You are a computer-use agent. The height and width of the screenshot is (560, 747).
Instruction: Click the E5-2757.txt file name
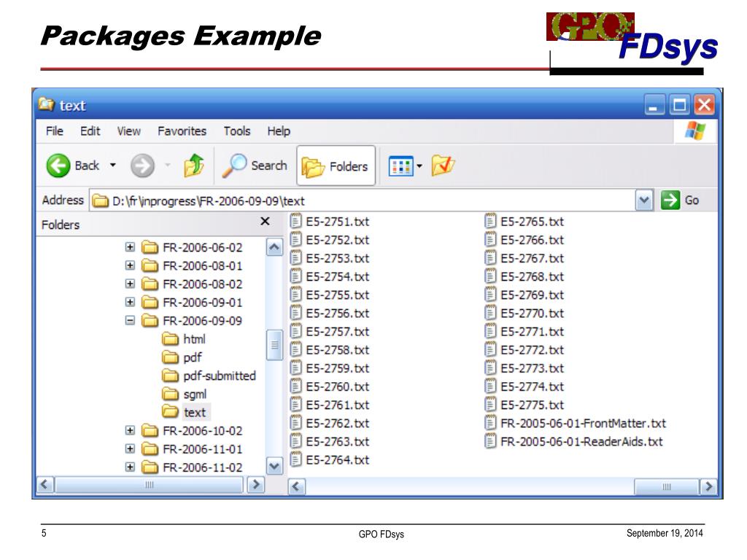[338, 332]
